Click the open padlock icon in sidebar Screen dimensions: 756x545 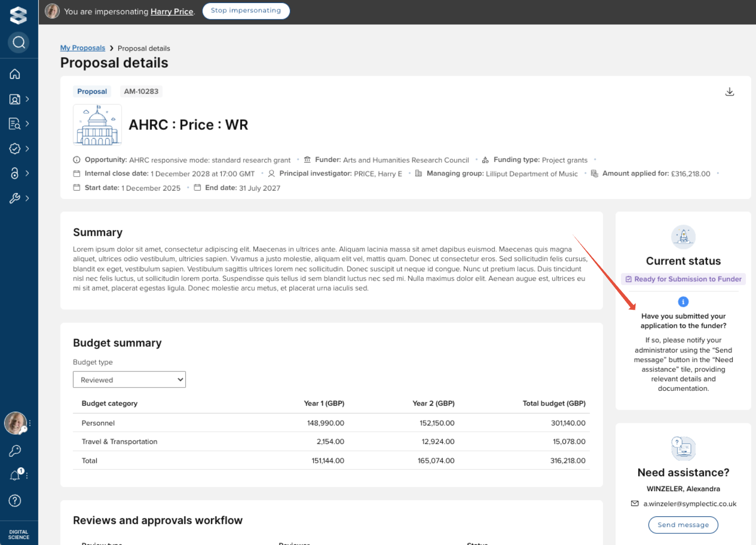(x=15, y=173)
